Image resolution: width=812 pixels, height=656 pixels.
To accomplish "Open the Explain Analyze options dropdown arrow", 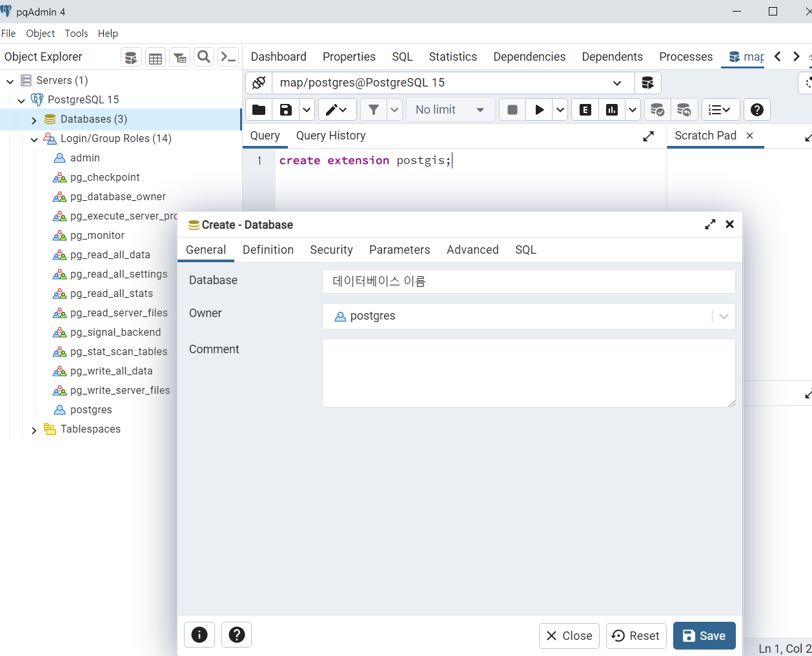I will (633, 110).
